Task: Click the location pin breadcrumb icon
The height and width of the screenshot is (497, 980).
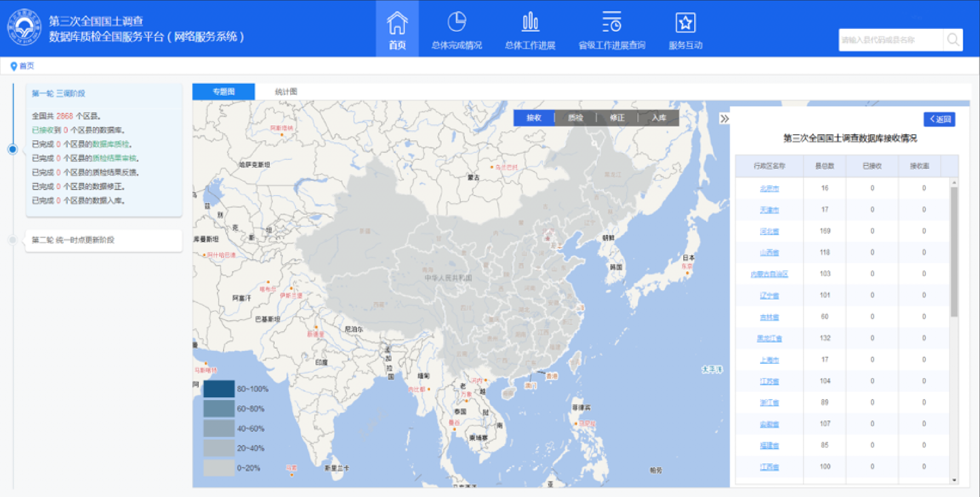Action: [14, 66]
